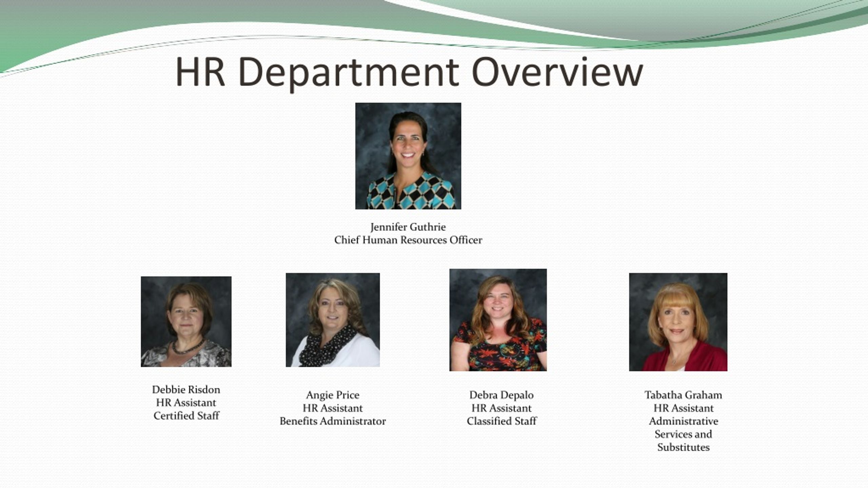Click the name Tabatha Graham
The image size is (868, 488).
(x=683, y=395)
